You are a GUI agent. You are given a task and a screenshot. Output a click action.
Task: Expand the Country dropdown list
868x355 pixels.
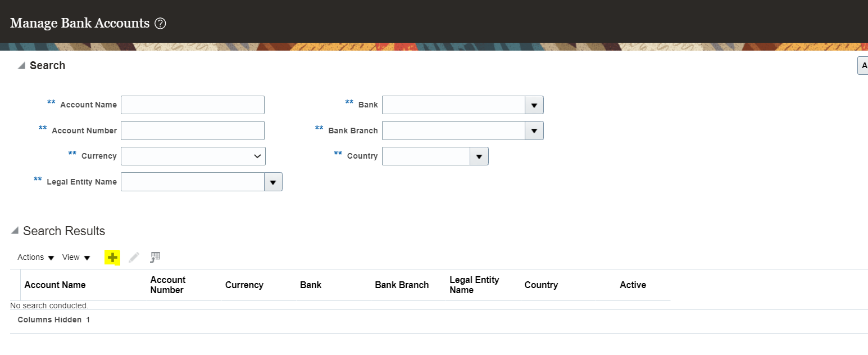[x=479, y=156]
